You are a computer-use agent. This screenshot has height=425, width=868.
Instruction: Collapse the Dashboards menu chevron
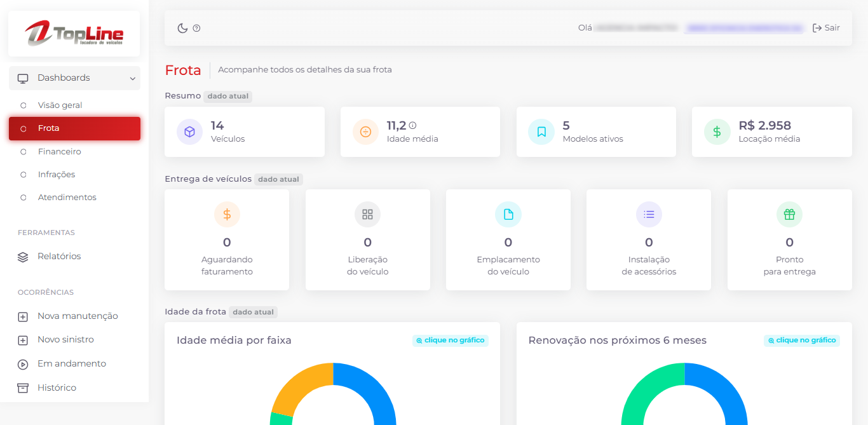pyautogui.click(x=133, y=79)
